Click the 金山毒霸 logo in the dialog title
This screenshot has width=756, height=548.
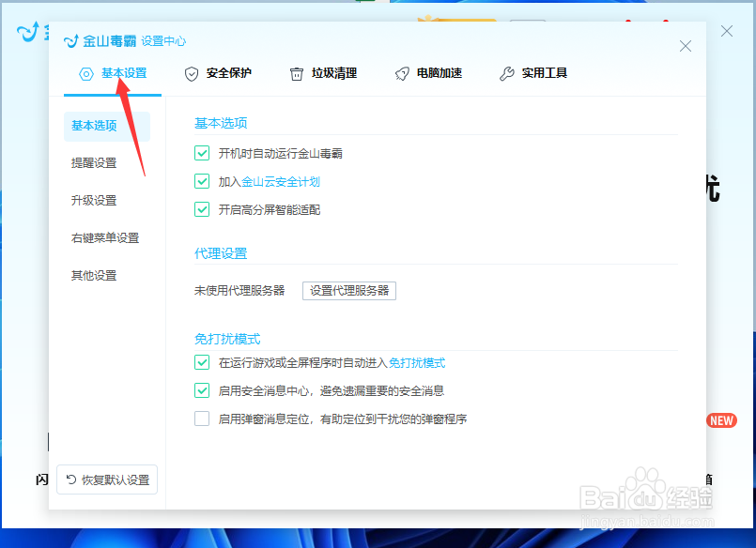click(x=100, y=41)
